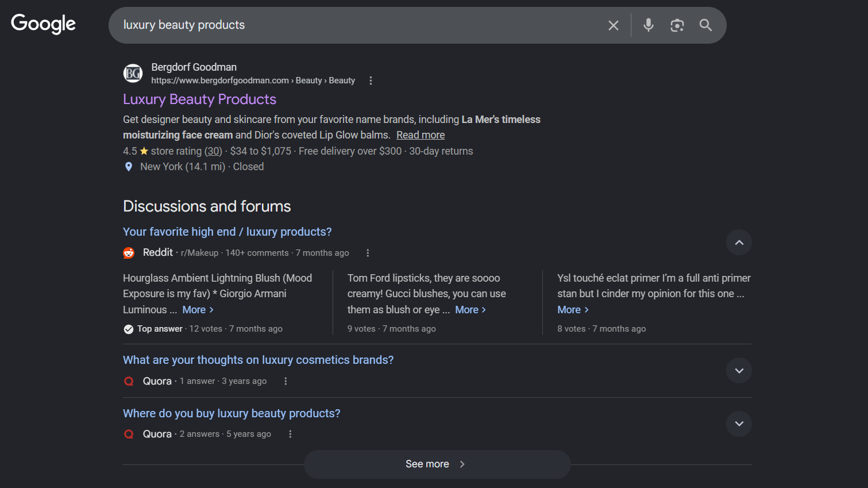The height and width of the screenshot is (488, 868).
Task: Open Reddit discussion options menu
Action: (368, 253)
